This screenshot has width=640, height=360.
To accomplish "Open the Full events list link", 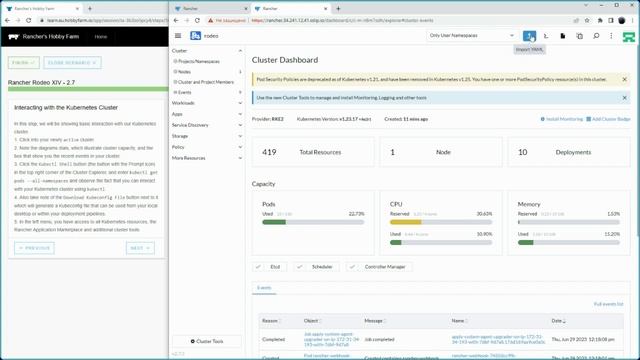I will (608, 304).
